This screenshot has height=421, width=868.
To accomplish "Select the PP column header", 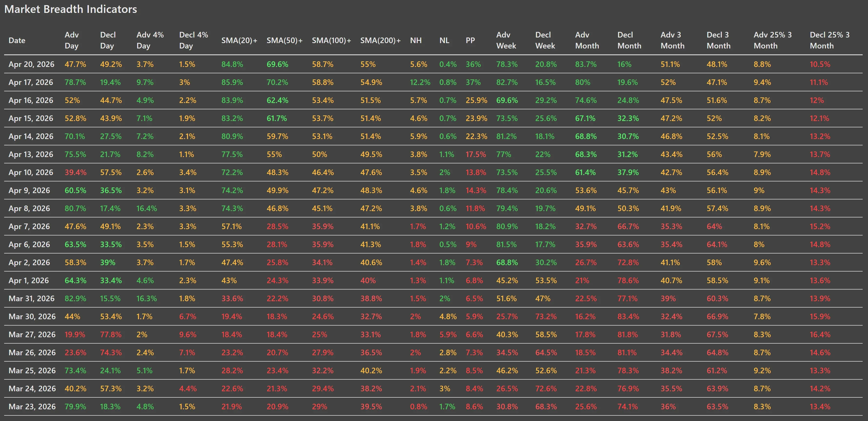I will [x=470, y=40].
